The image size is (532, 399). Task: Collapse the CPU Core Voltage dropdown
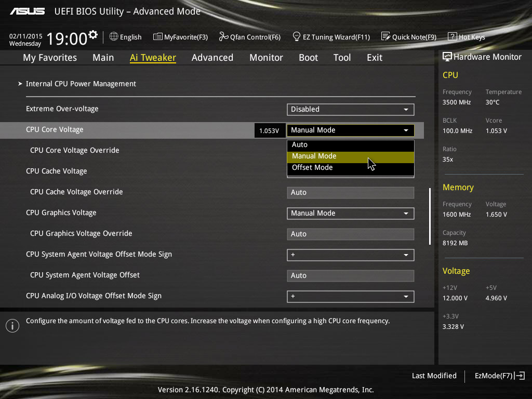click(x=351, y=130)
